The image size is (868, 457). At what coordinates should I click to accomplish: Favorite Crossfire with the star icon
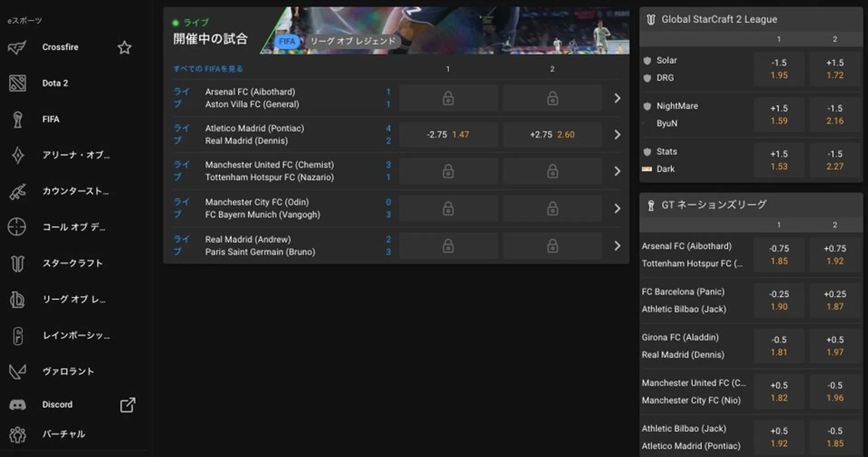point(124,47)
